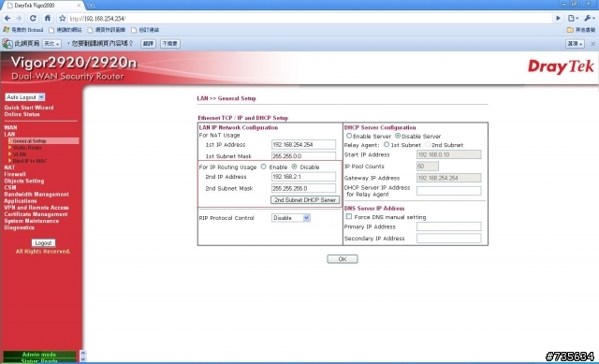The width and height of the screenshot is (599, 364).
Task: Click the decline translation button
Action: point(170,44)
